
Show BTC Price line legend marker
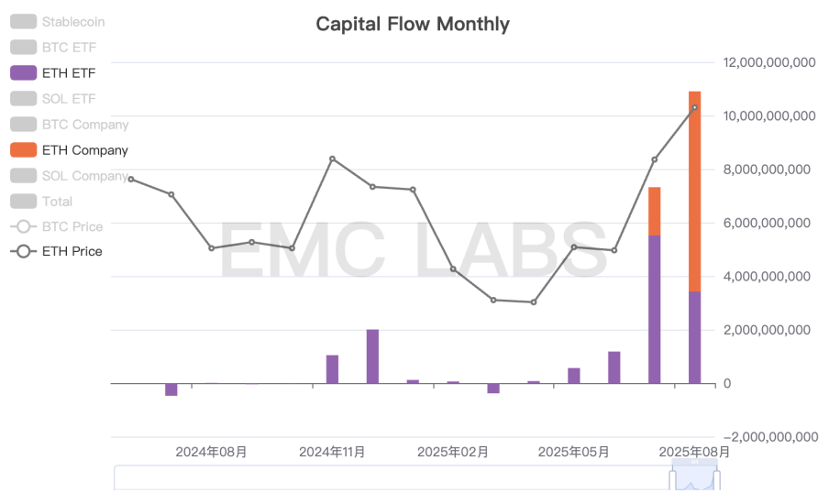point(23,226)
